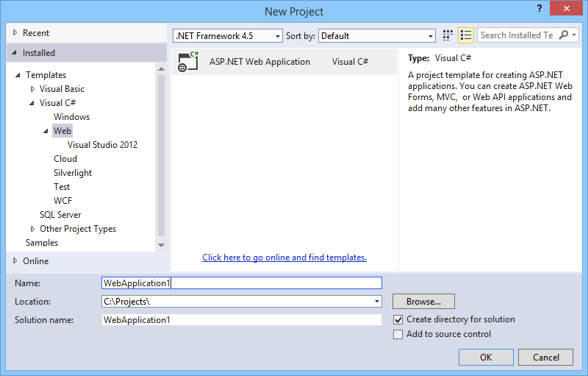This screenshot has height=376, width=588.
Task: Select the Windows tree item
Action: (x=71, y=117)
